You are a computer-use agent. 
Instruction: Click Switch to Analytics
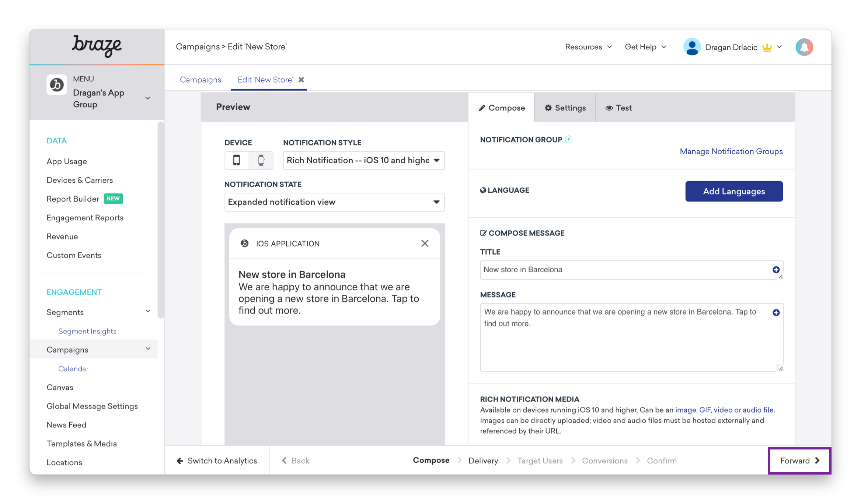tap(217, 461)
